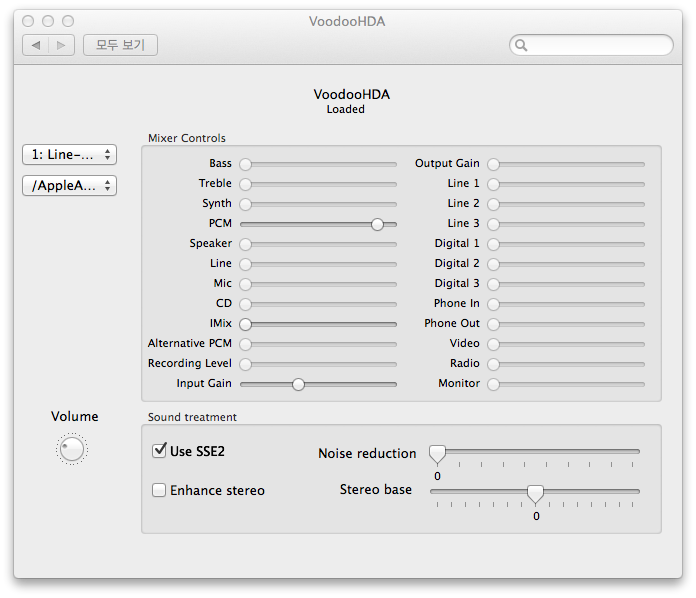Screen dimensions: 696x598
Task: Enable the Enhance stereo checkbox
Action: (x=159, y=490)
